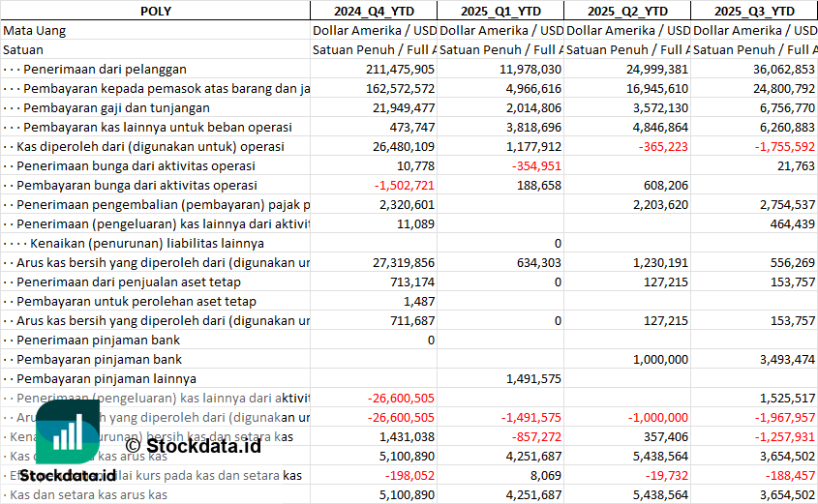Select cell with value 211,475,905

click(x=374, y=70)
